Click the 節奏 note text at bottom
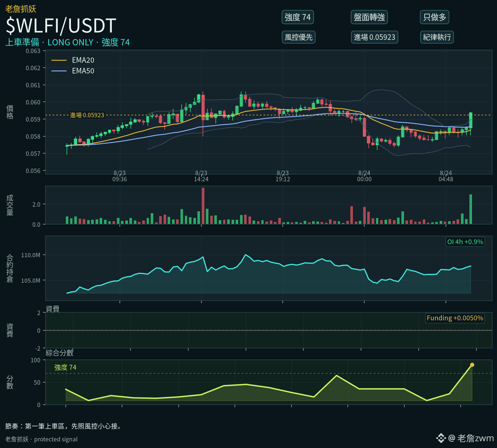This screenshot has height=448, width=497. coord(64,426)
